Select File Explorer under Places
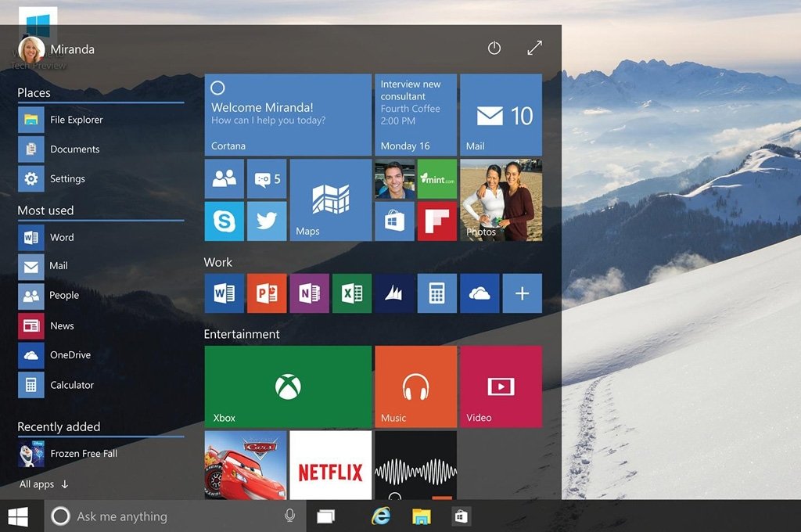This screenshot has width=801, height=532. click(x=75, y=120)
